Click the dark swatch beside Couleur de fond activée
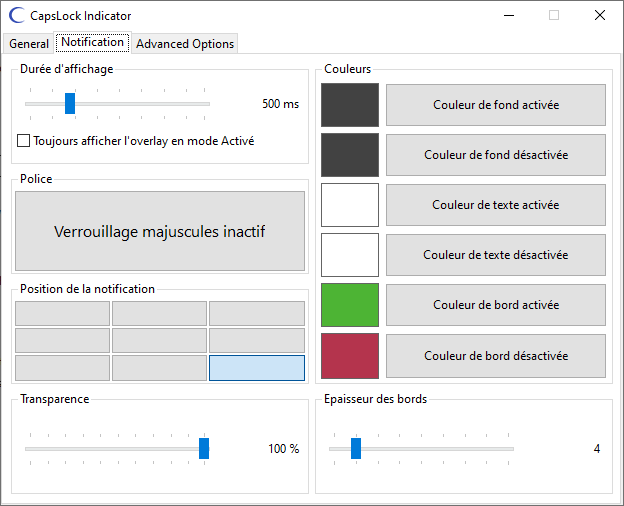624x506 pixels. point(350,105)
